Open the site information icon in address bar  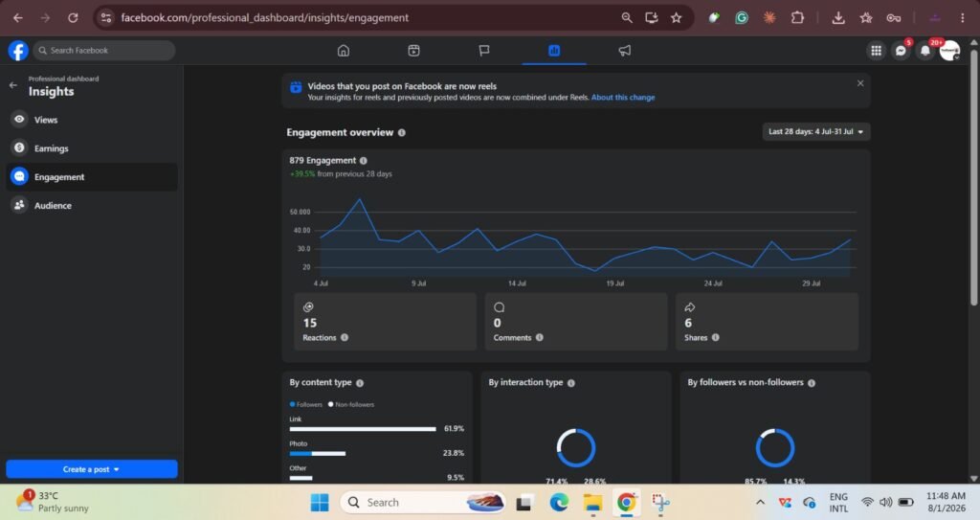pos(106,17)
